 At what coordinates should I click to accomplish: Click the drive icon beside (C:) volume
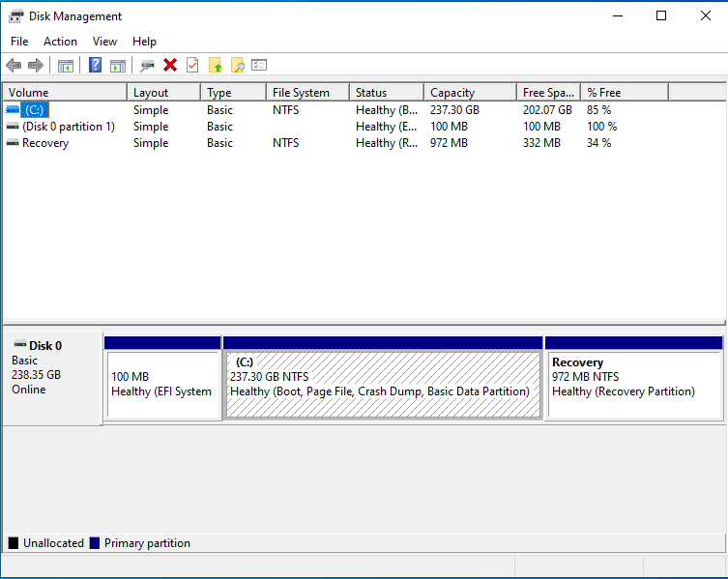13,109
